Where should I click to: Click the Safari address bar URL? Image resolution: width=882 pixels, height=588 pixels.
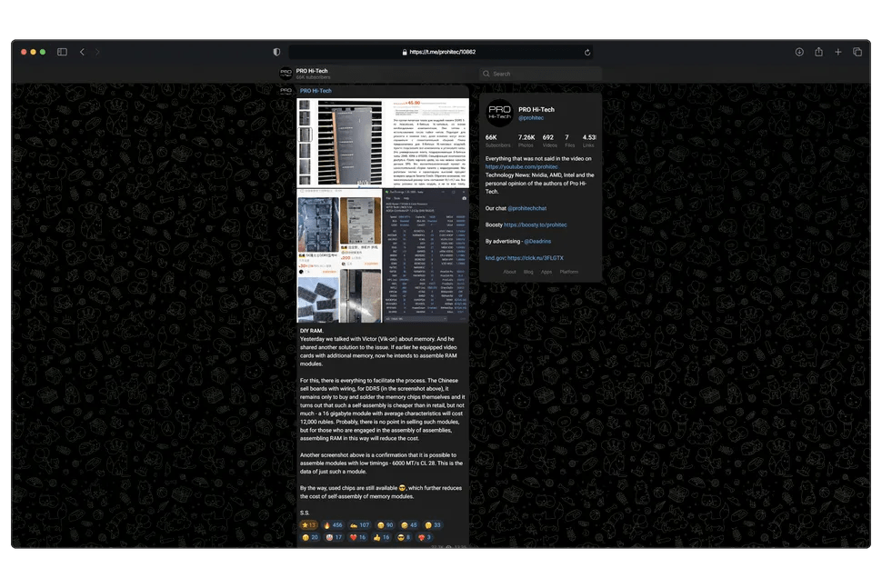pyautogui.click(x=442, y=52)
